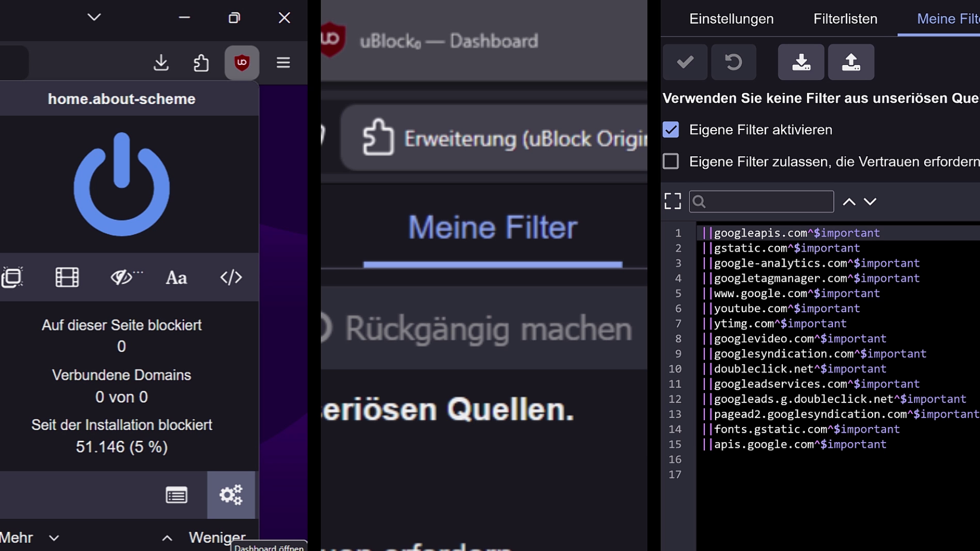Toggle the big uBlock power button
Image resolution: width=980 pixels, height=551 pixels.
(121, 184)
